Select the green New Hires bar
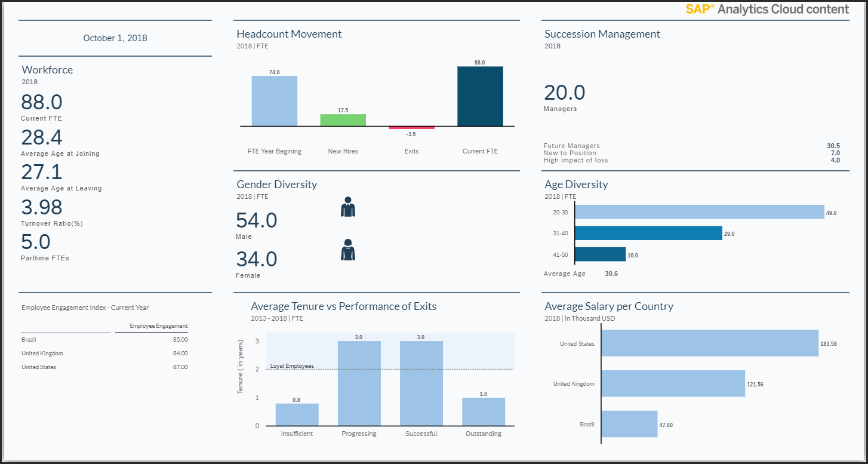Viewport: 868px width, 464px height. click(x=343, y=120)
